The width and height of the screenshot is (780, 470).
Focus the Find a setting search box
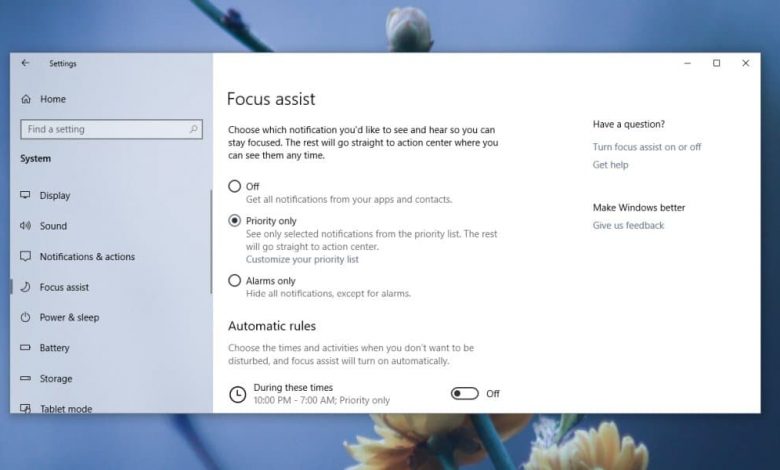pos(111,129)
